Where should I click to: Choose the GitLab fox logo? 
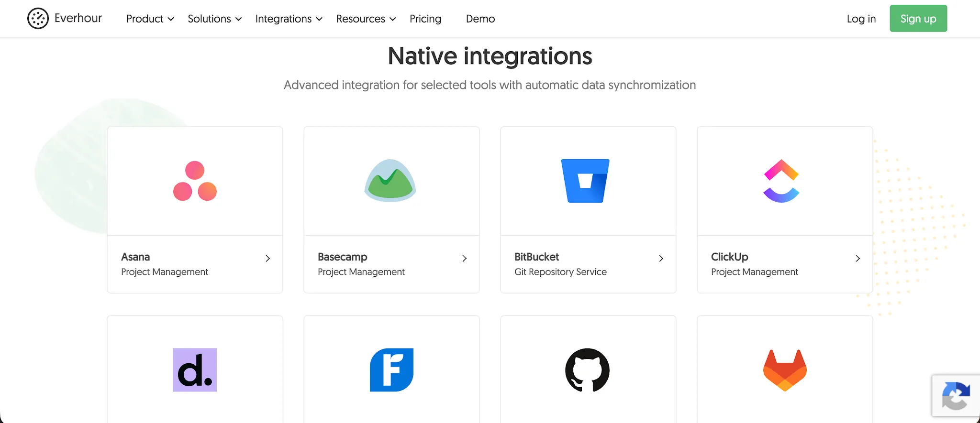point(785,370)
